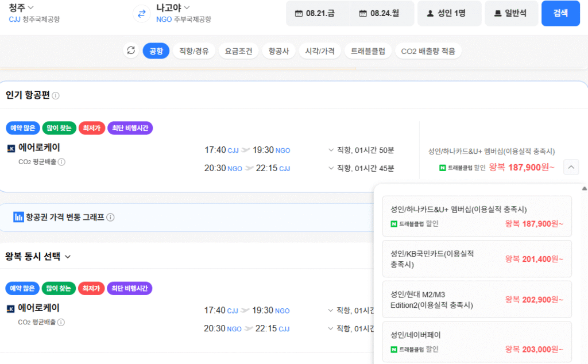The image size is (588, 364).
Task: Click seat icon for 일반석
Action: [x=498, y=14]
